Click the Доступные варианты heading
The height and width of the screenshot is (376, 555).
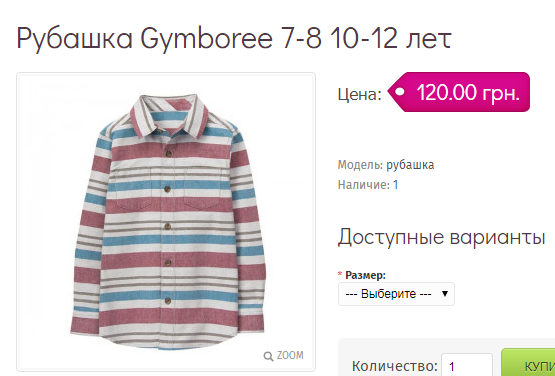tap(441, 237)
